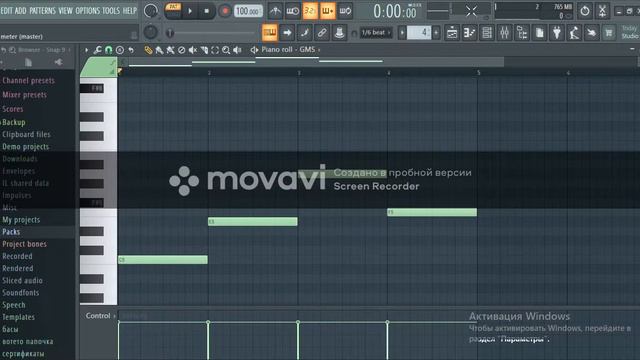Screen dimensions: 640x360
Task: Click the one-click audio recording arrow icon
Action: coord(591,33)
